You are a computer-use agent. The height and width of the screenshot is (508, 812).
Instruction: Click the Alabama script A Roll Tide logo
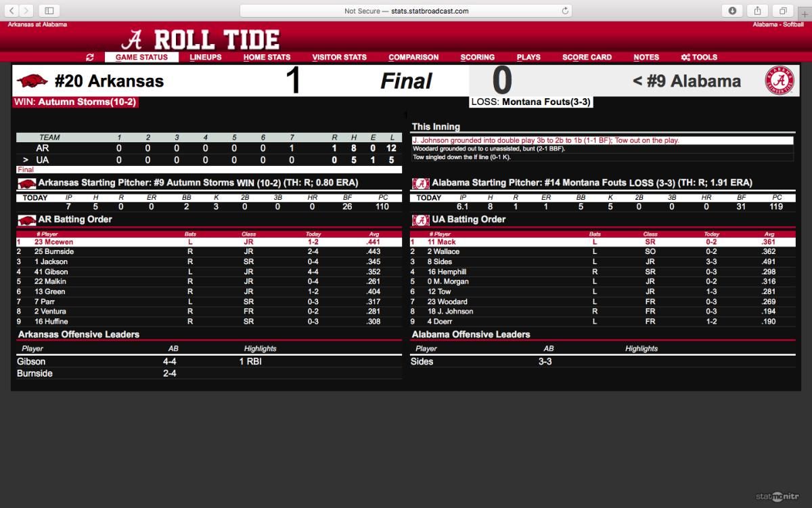click(201, 40)
